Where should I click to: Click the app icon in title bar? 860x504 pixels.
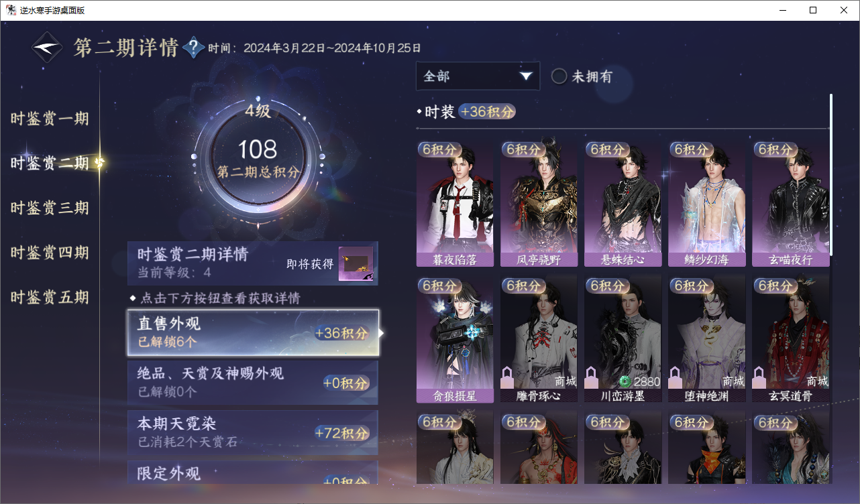[11, 10]
